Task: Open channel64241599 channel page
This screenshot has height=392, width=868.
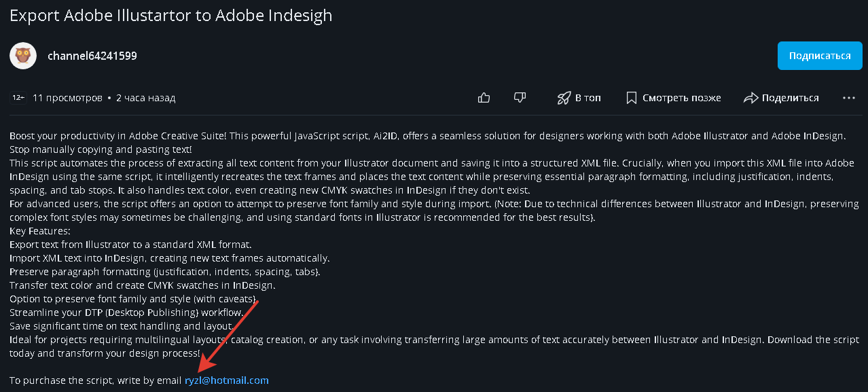Action: 92,56
